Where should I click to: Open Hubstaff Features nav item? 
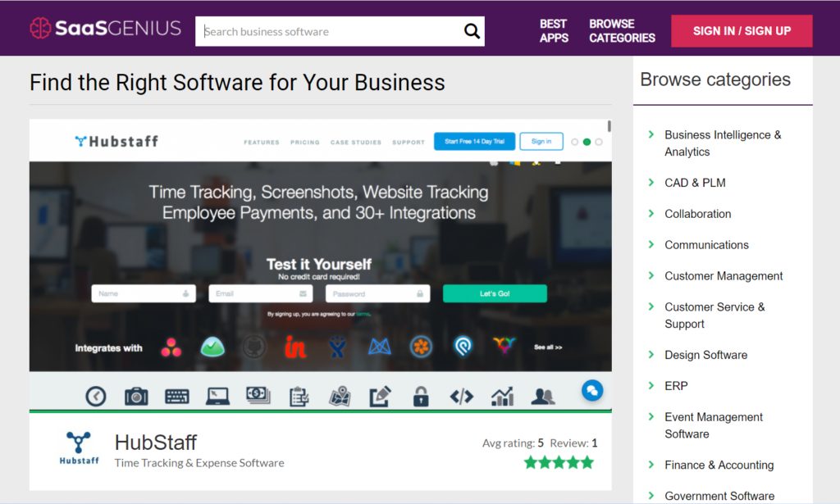tap(262, 143)
